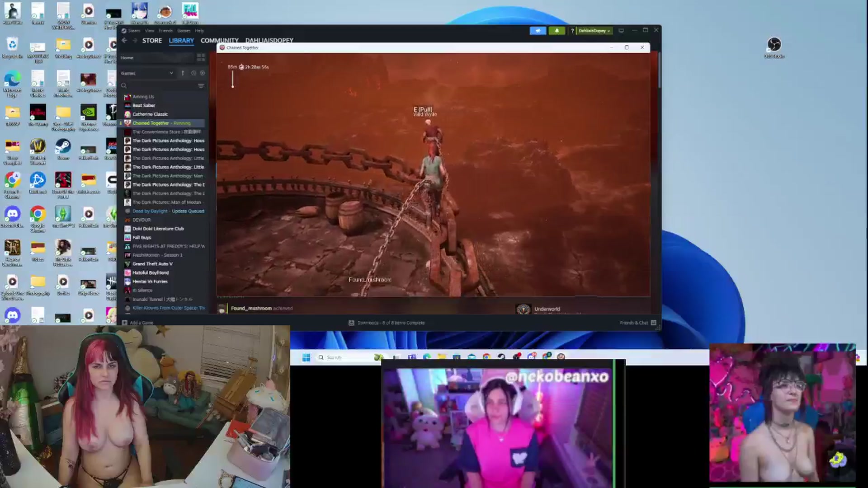Select Beat Saber in game list
This screenshot has height=488, width=868.
click(x=164, y=105)
